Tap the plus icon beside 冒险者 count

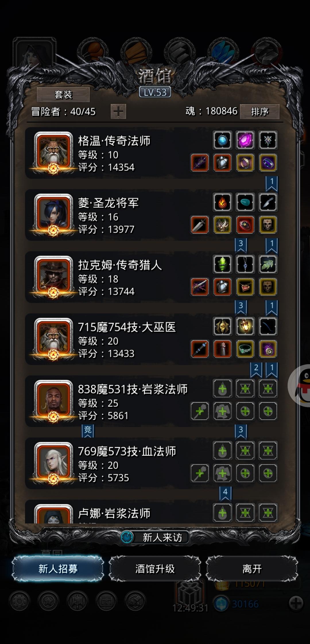coord(118,112)
